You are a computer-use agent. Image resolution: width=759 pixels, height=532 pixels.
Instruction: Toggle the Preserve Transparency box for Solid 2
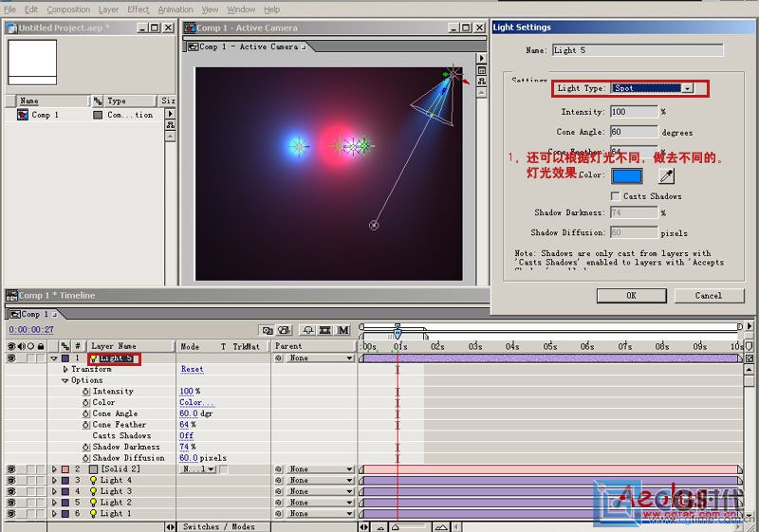click(x=224, y=469)
